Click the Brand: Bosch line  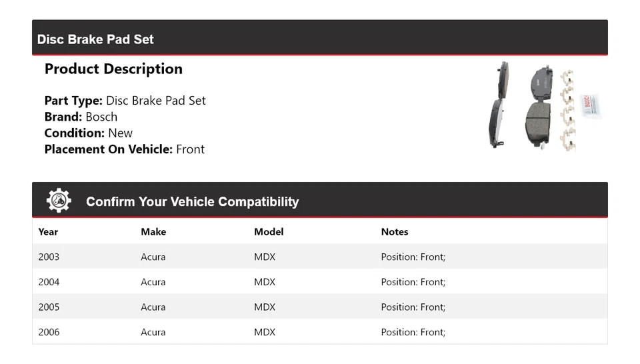coord(81,117)
